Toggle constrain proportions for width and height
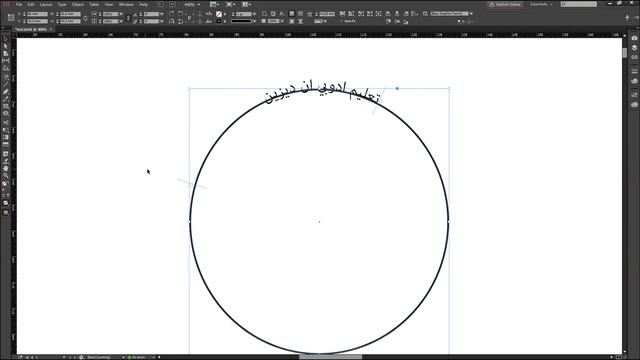This screenshot has height=360, width=640. tap(85, 18)
